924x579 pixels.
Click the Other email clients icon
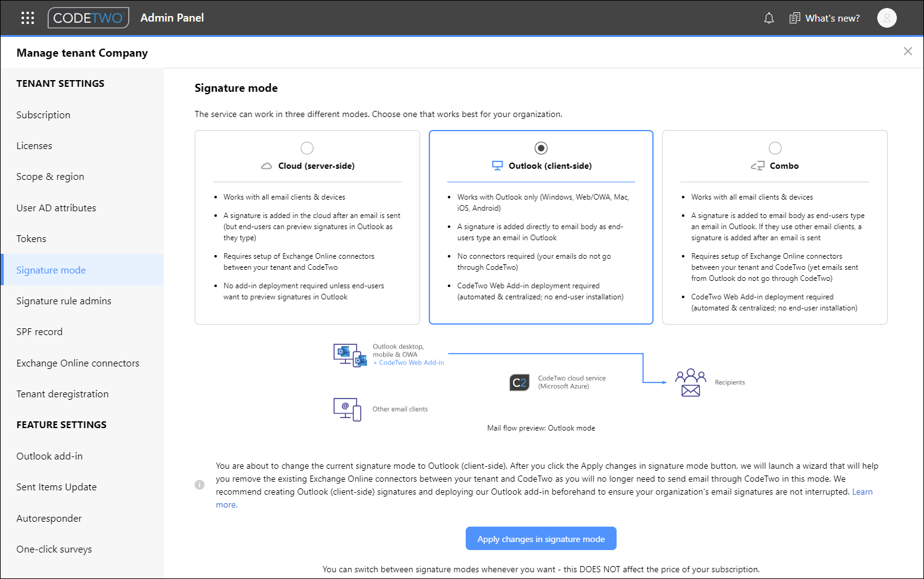point(347,409)
